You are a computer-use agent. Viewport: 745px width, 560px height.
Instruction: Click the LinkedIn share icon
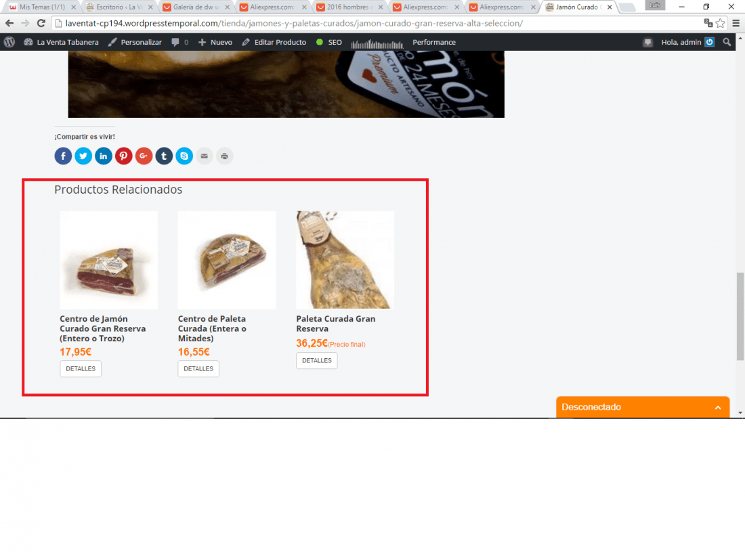(x=104, y=156)
